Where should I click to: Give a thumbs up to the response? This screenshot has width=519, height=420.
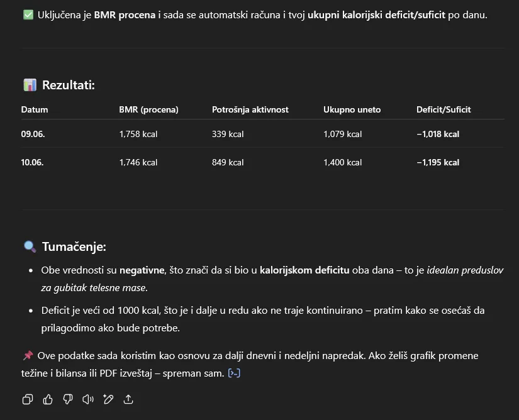pyautogui.click(x=48, y=399)
